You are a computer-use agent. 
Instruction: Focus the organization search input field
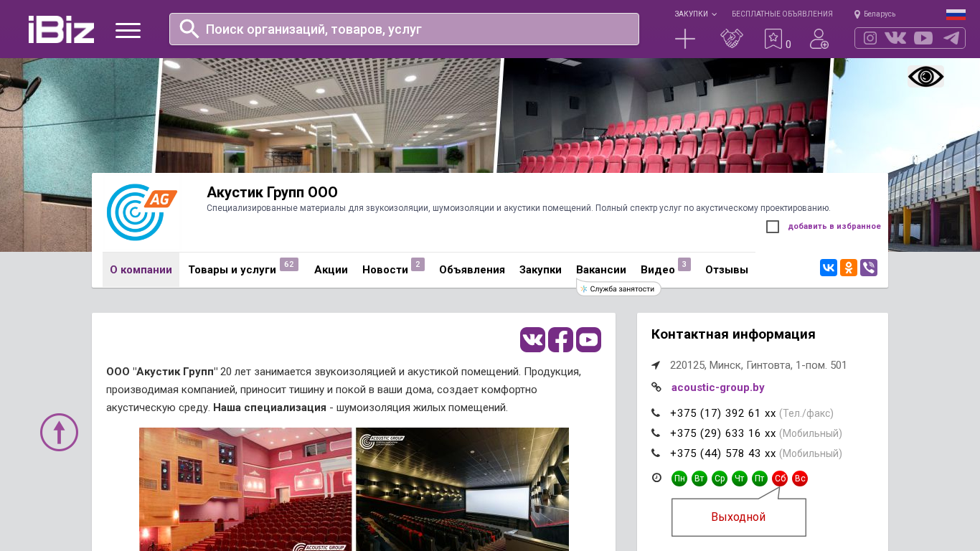404,29
